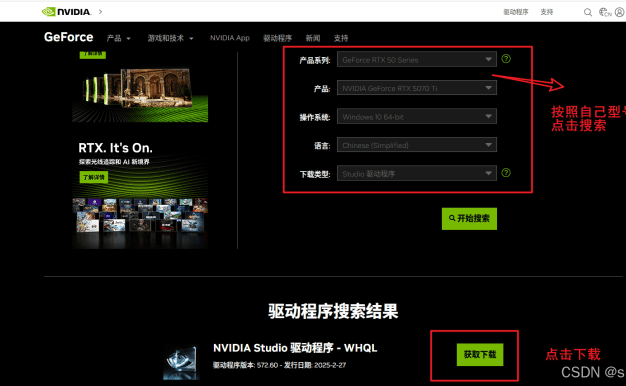626x386 pixels.
Task: Click the 驱动程序搜索结果 heading
Action: [x=333, y=311]
